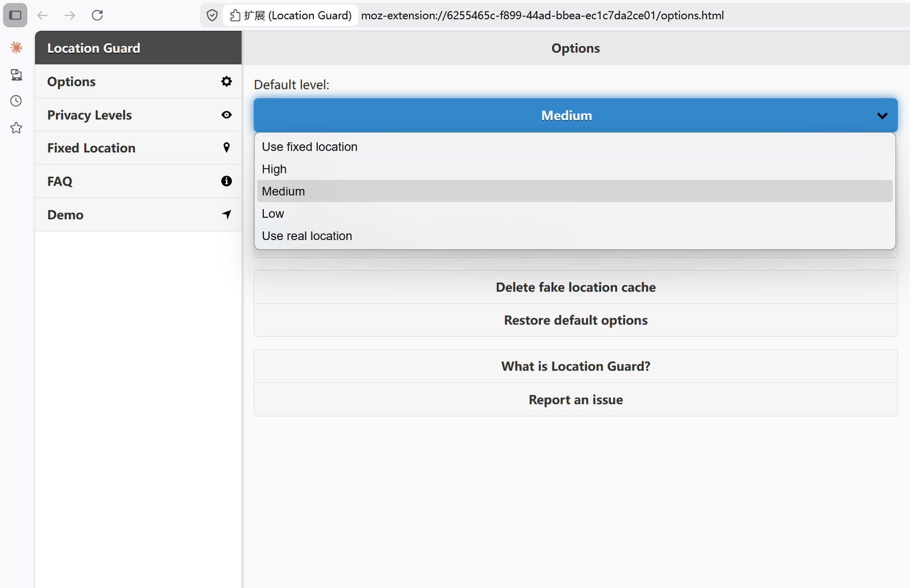Click the arrow icon beside Demo
910x588 pixels.
(226, 214)
